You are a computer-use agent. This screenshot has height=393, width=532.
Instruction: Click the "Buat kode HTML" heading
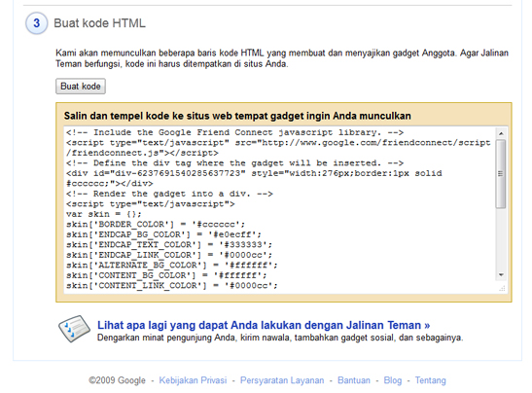point(99,23)
